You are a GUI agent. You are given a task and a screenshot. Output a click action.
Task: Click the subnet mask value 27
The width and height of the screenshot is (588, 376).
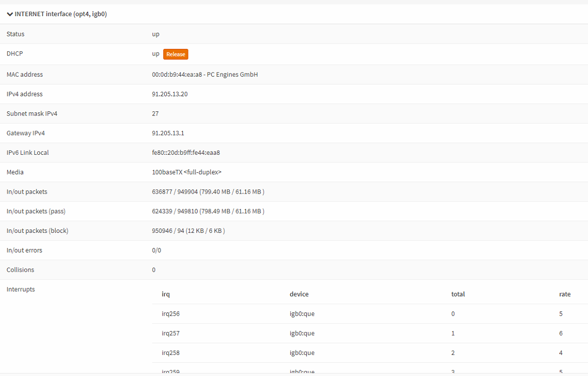[155, 114]
